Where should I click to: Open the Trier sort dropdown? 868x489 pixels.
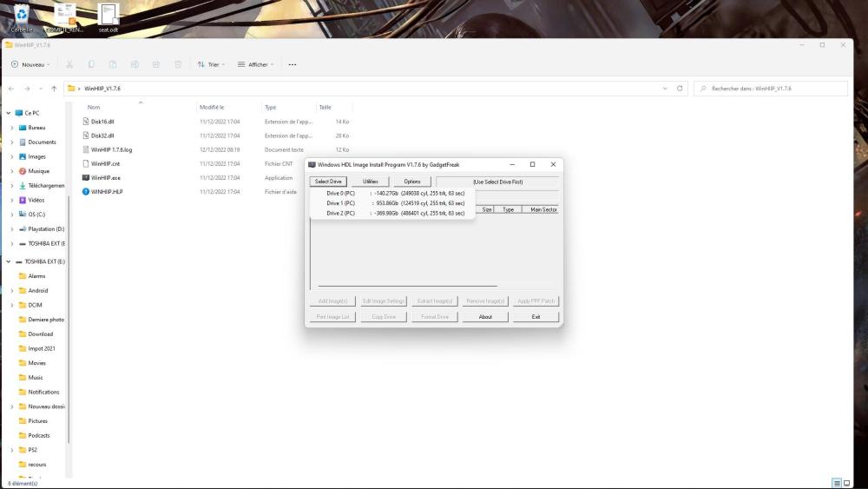pyautogui.click(x=211, y=64)
